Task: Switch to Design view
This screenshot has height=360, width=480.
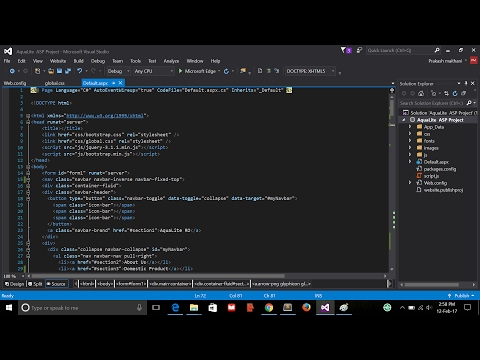Action: tap(15, 284)
